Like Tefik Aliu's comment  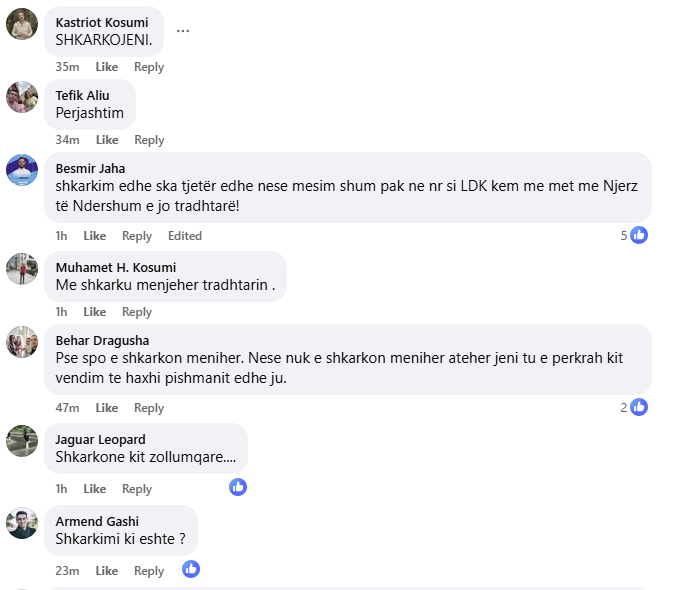[x=107, y=140]
